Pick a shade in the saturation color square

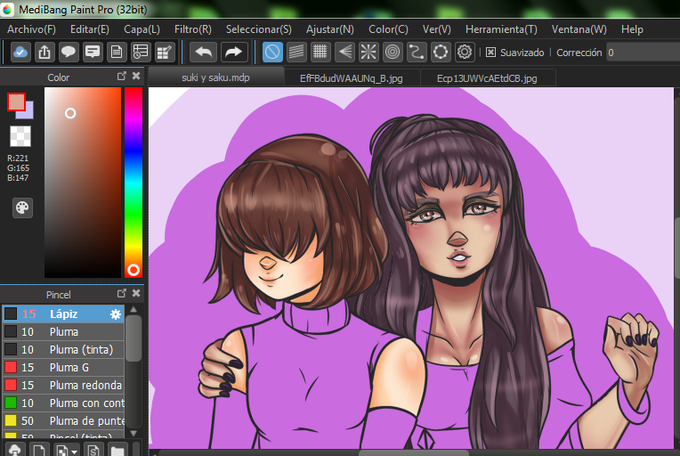(x=82, y=182)
